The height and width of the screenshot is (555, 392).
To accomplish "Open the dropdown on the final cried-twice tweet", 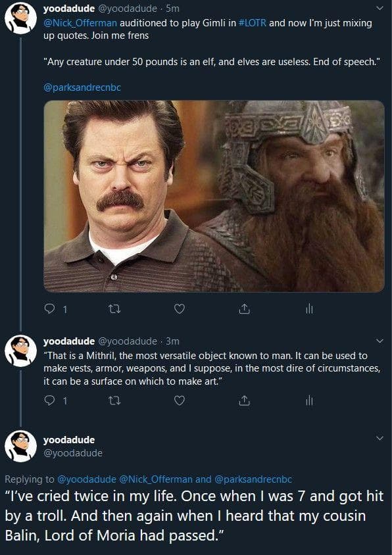I will [380, 439].
